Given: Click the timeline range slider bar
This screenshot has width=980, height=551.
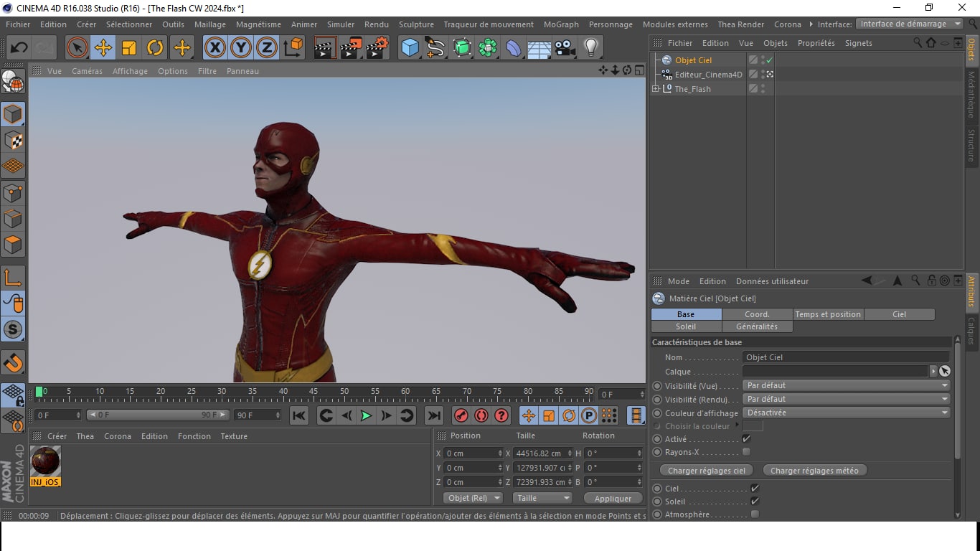Looking at the screenshot, I should click(x=158, y=415).
